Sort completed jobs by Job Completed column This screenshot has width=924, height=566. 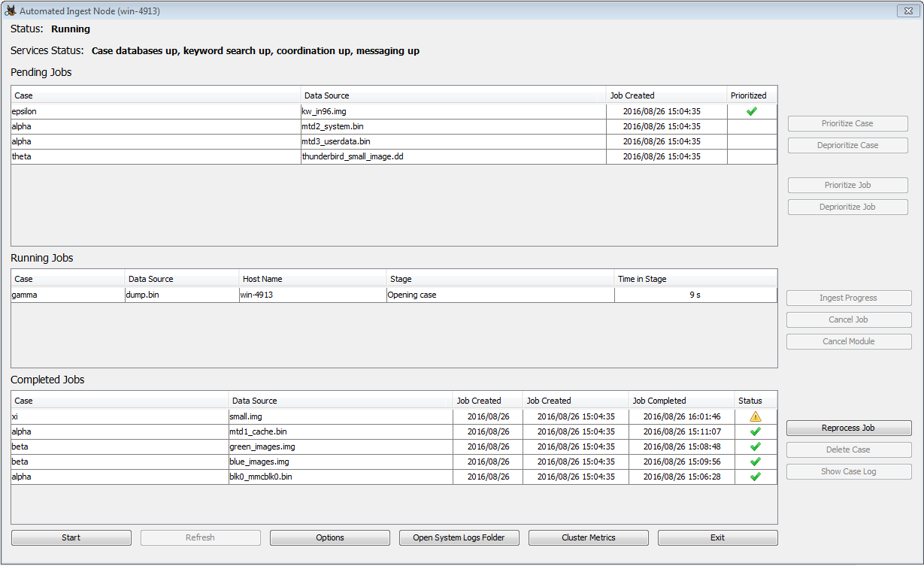tap(680, 401)
